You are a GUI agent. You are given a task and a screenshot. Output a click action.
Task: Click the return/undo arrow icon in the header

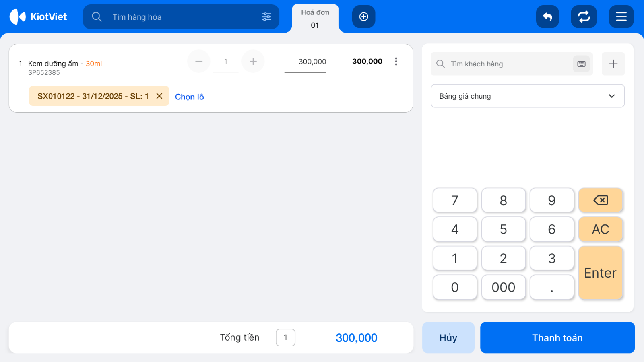tap(547, 16)
